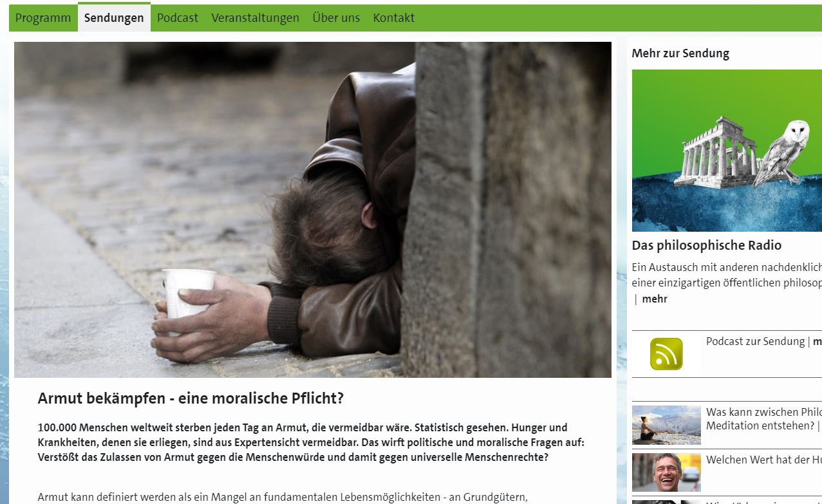822x504 pixels.
Task: Click the 'mehr' link under show description
Action: [655, 299]
